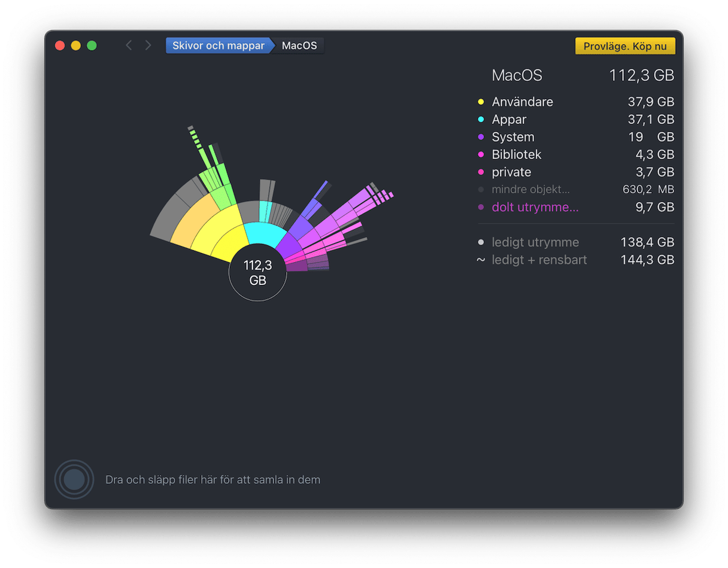This screenshot has height=568, width=728.
Task: Click the cyan dot beside Appar
Action: pos(481,120)
